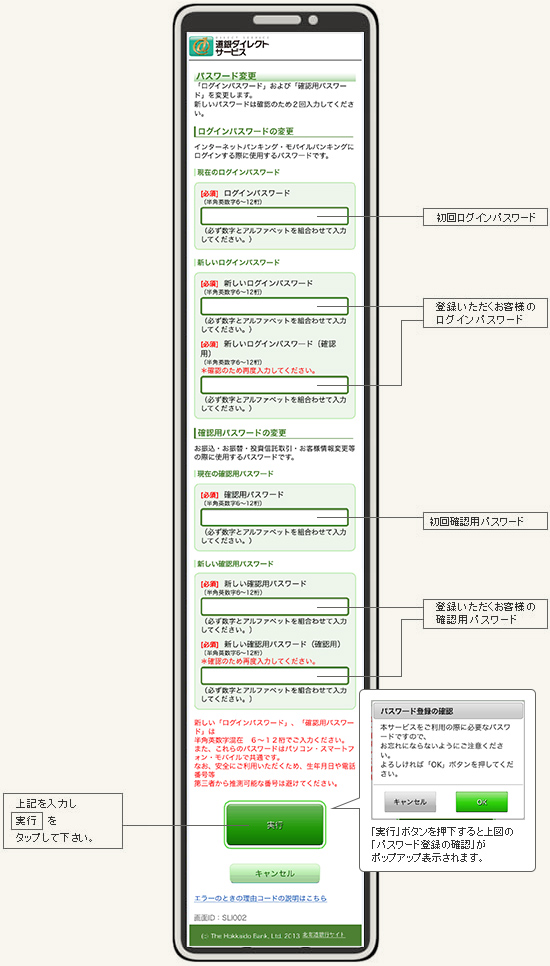
Task: Click the 確認用パスワードの変更 section heading
Action: coord(241,433)
